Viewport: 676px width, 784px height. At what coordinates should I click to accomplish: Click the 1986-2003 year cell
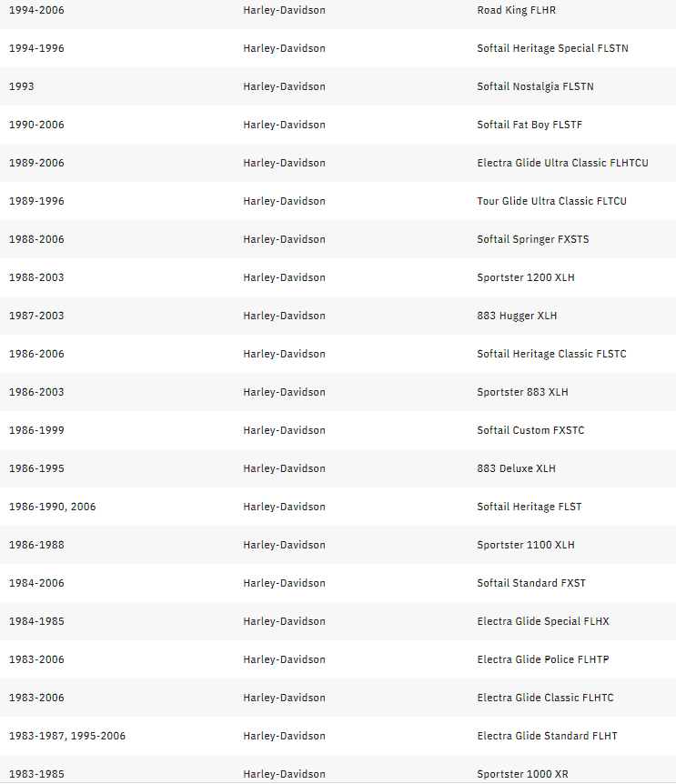click(36, 392)
